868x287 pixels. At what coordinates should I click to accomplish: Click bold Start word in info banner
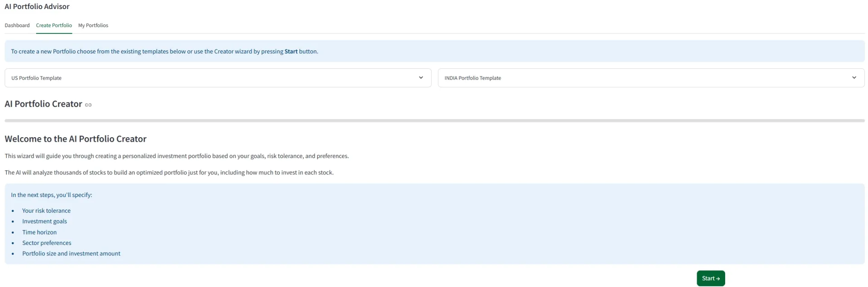[x=291, y=52]
